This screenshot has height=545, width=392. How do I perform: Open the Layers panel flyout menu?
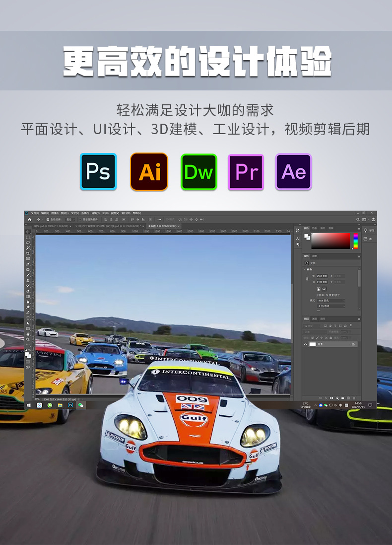point(359,319)
